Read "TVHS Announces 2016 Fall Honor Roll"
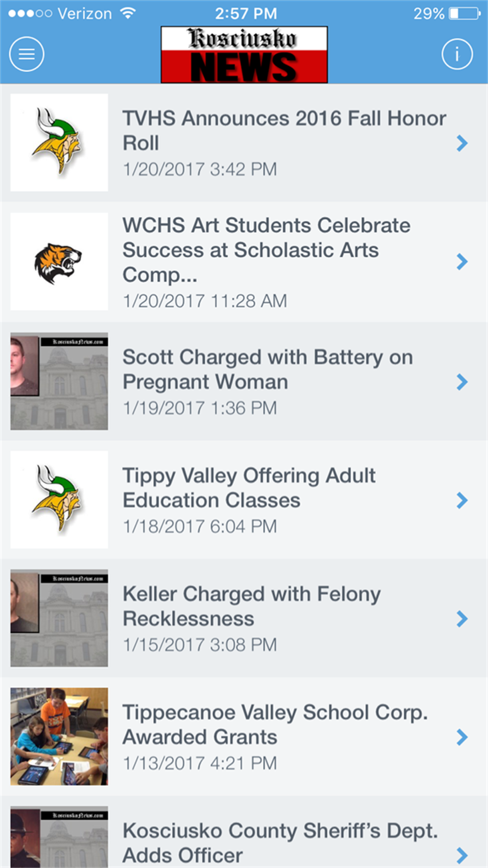The width and height of the screenshot is (488, 868). point(284,130)
